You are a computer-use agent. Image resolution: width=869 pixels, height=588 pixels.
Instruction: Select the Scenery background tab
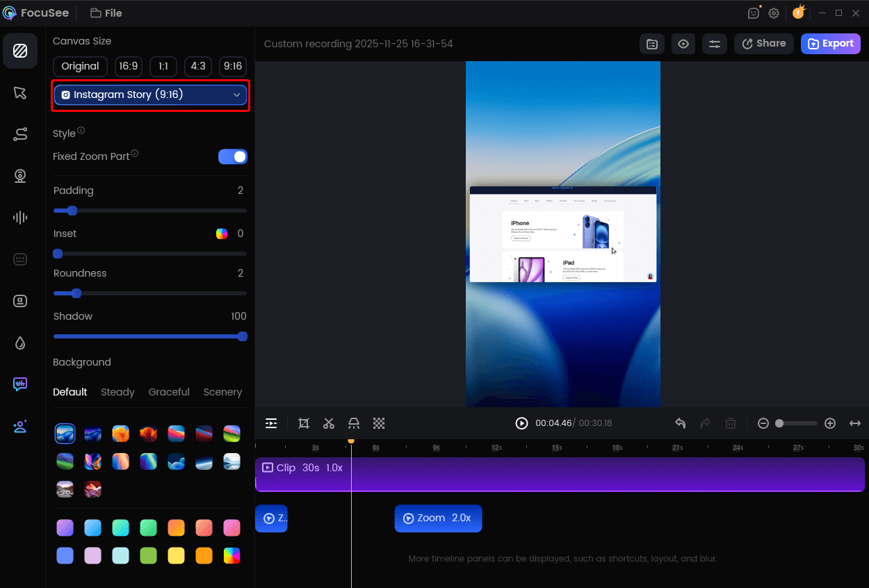pos(222,392)
